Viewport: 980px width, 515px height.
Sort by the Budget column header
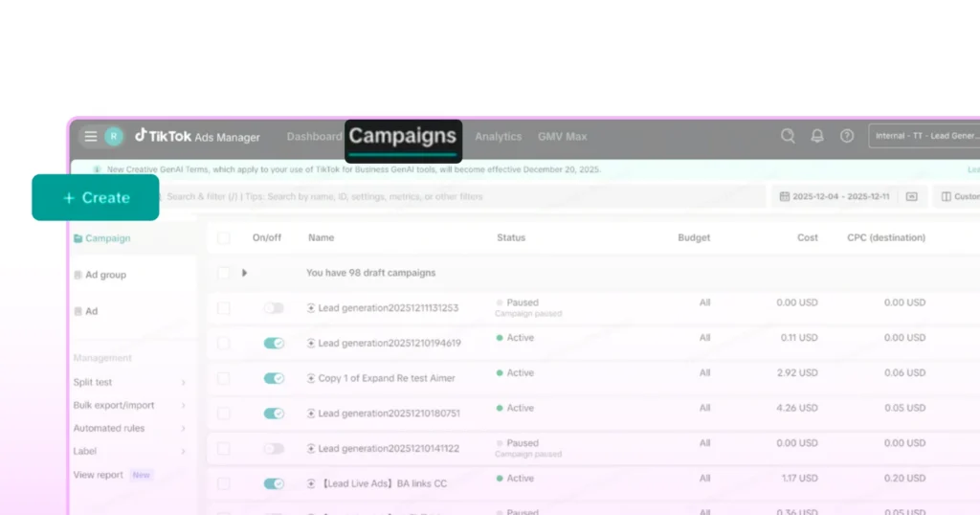coord(694,237)
